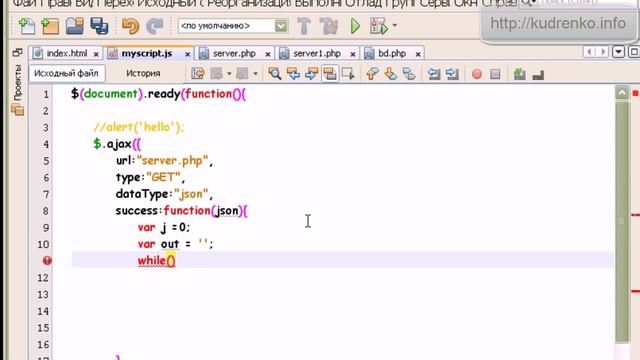The height and width of the screenshot is (360, 640).
Task: Open the bd.php tab
Action: [392, 53]
